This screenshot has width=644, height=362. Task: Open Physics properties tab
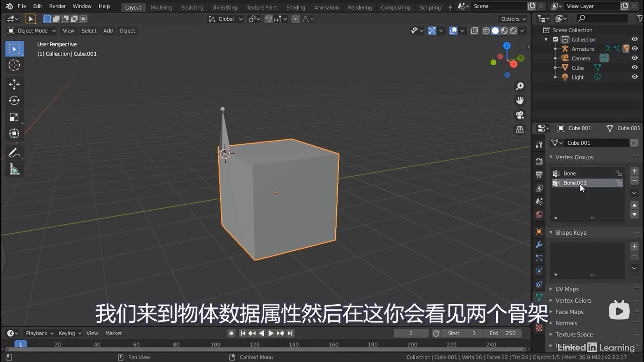pos(539,271)
